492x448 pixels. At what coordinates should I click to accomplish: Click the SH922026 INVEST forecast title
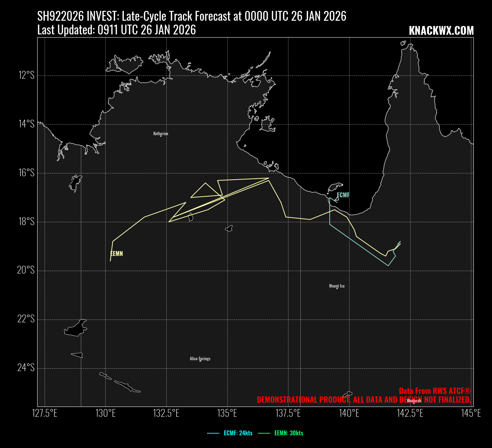[x=192, y=16]
